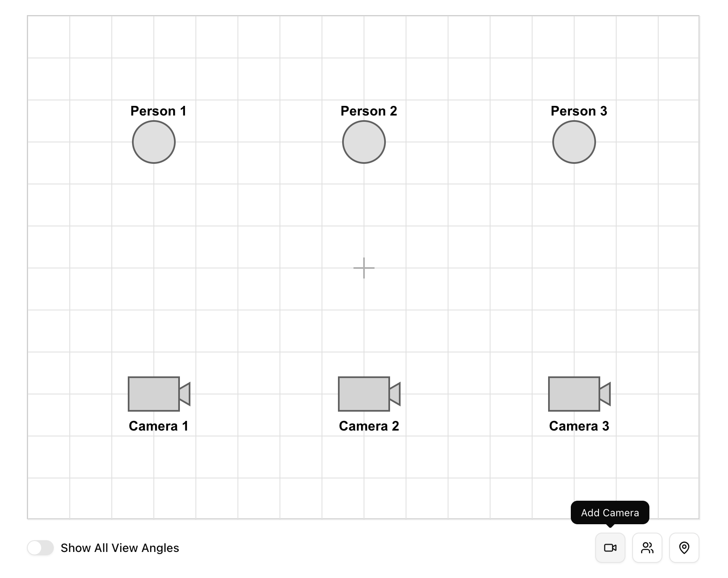Click the "Camera 1" text label
The image size is (728, 578).
[158, 426]
